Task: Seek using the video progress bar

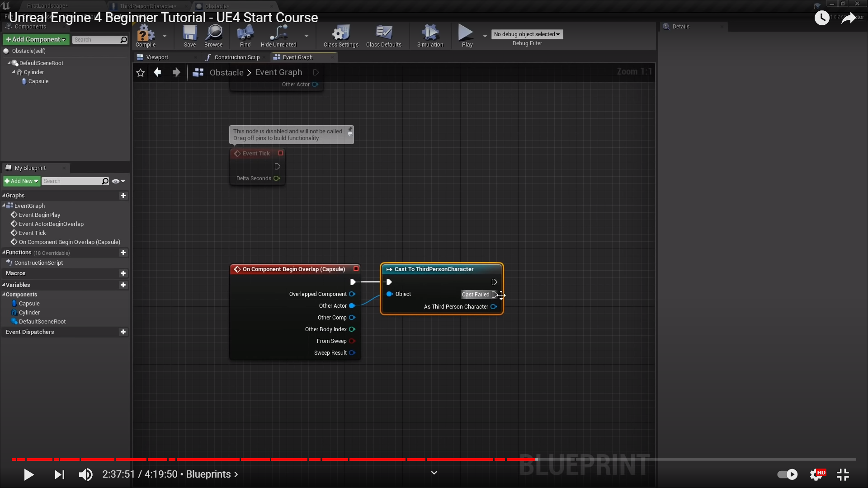Action: (434, 460)
